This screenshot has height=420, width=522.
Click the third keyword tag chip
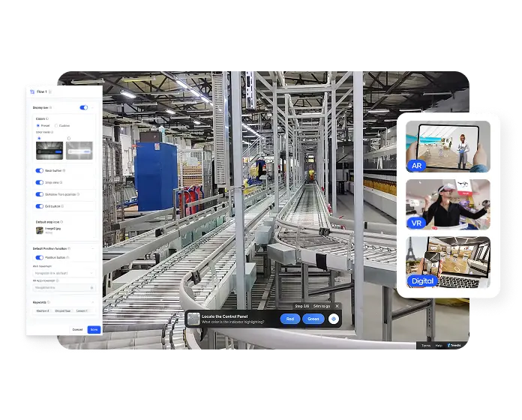click(82, 310)
